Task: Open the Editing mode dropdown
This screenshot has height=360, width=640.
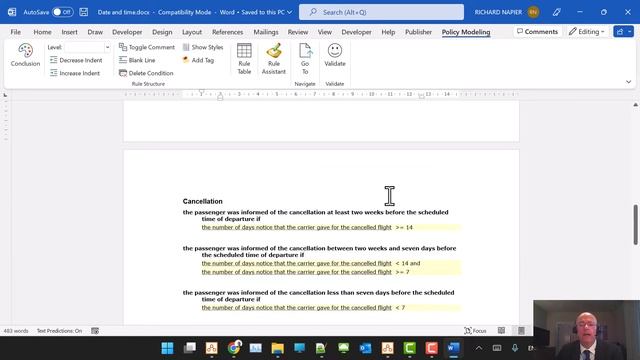Action: (x=587, y=31)
